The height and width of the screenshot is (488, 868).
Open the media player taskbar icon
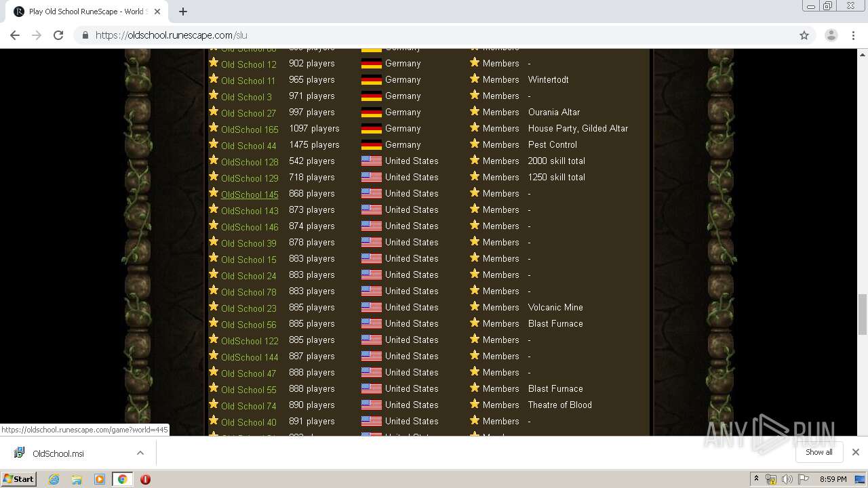tap(100, 479)
